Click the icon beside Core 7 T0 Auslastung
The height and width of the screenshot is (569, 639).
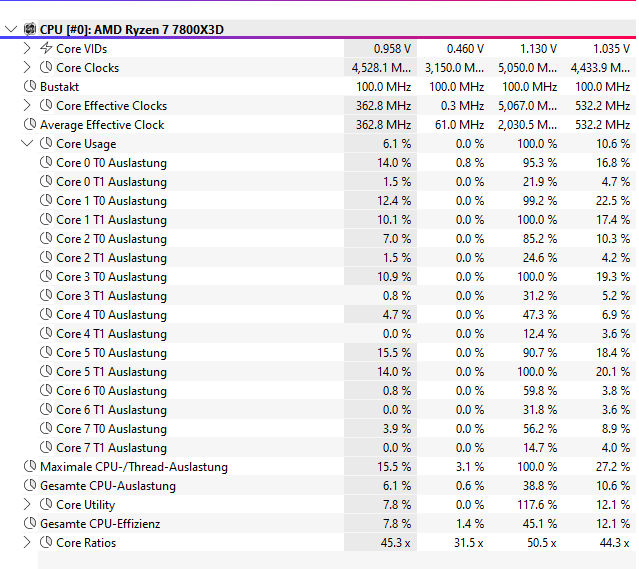click(x=46, y=428)
